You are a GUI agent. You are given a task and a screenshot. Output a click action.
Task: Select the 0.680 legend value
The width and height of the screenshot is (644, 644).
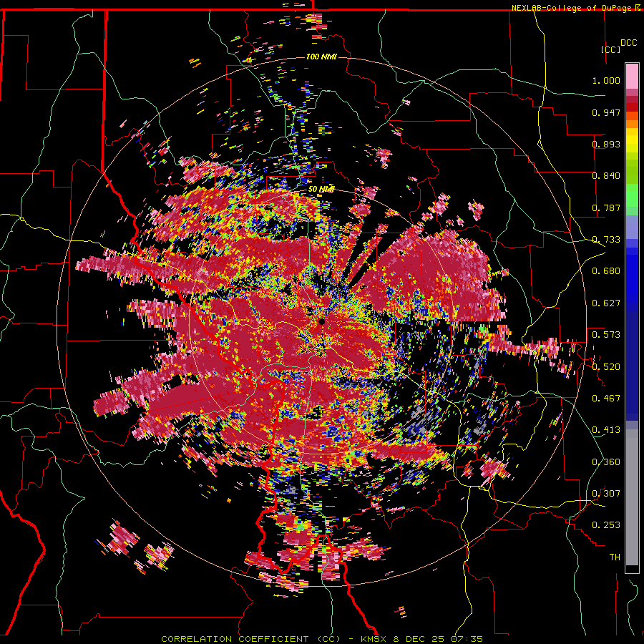[x=606, y=271]
